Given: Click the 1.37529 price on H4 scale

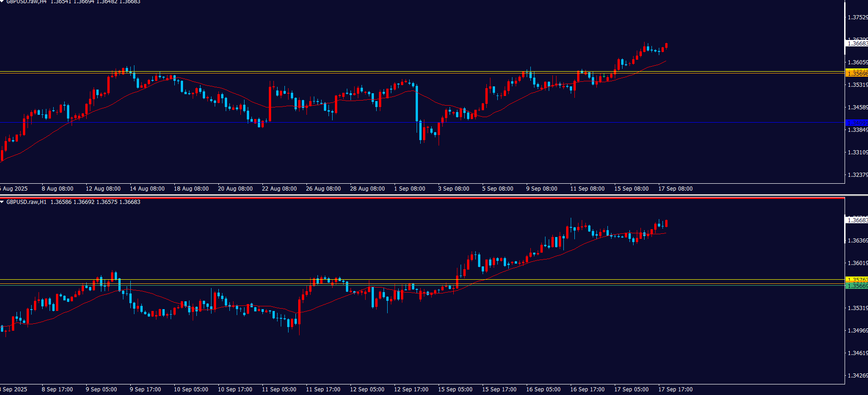Looking at the screenshot, I should (857, 17).
